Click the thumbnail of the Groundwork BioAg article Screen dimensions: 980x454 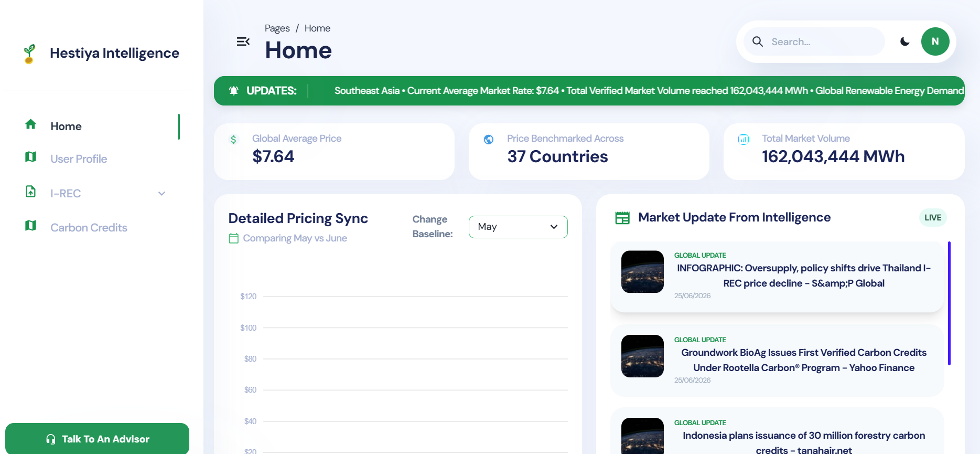coord(642,356)
